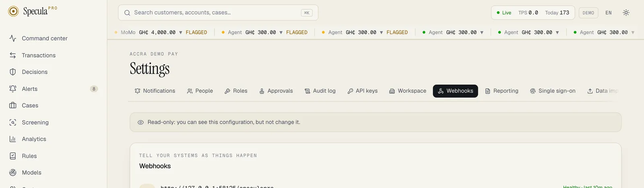Switch to People settings tab
Viewport: 644px width, 188px height.
(x=200, y=91)
